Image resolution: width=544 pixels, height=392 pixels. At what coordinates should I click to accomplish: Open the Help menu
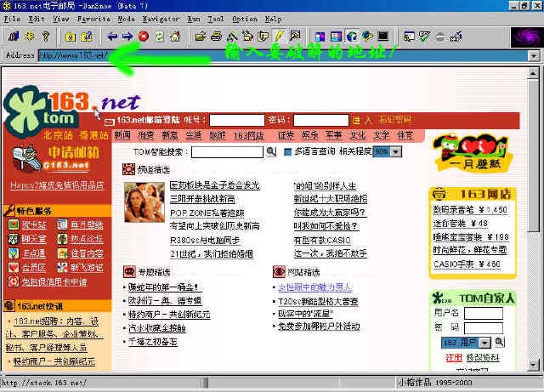274,19
